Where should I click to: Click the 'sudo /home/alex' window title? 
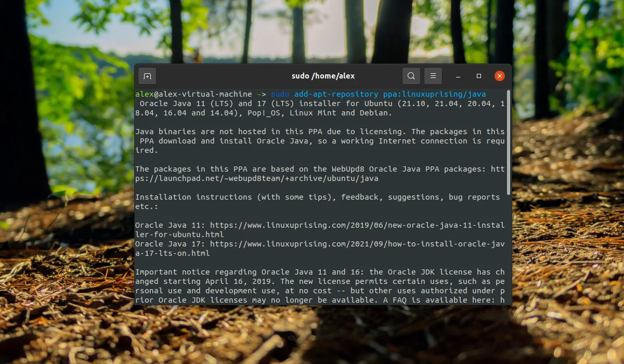point(323,76)
